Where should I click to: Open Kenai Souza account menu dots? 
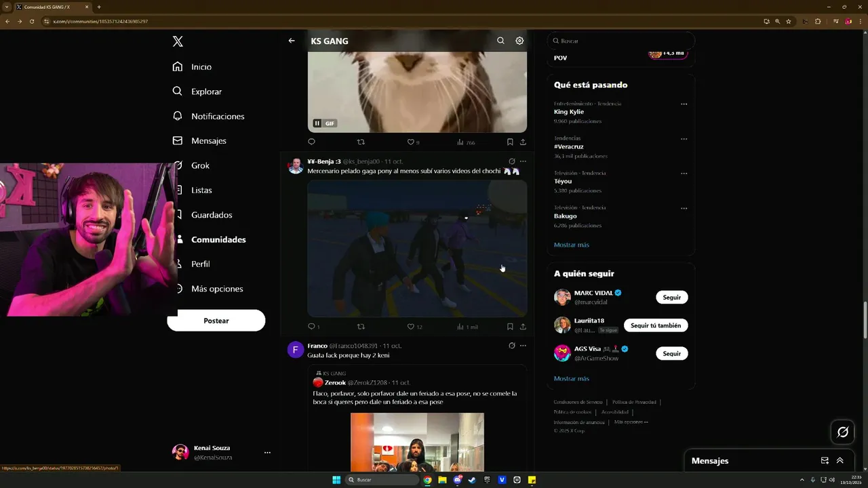[267, 453]
